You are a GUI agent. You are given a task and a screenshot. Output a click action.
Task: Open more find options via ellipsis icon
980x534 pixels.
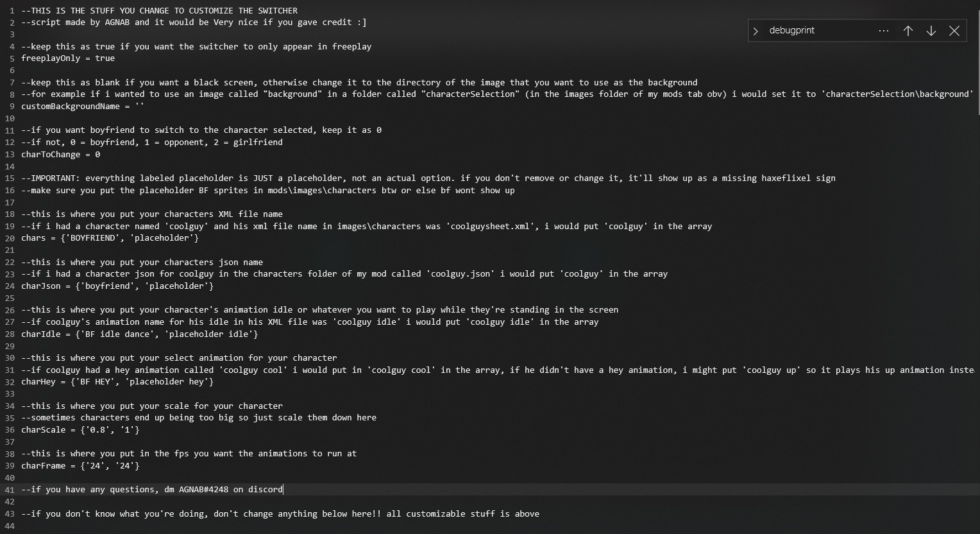[884, 30]
